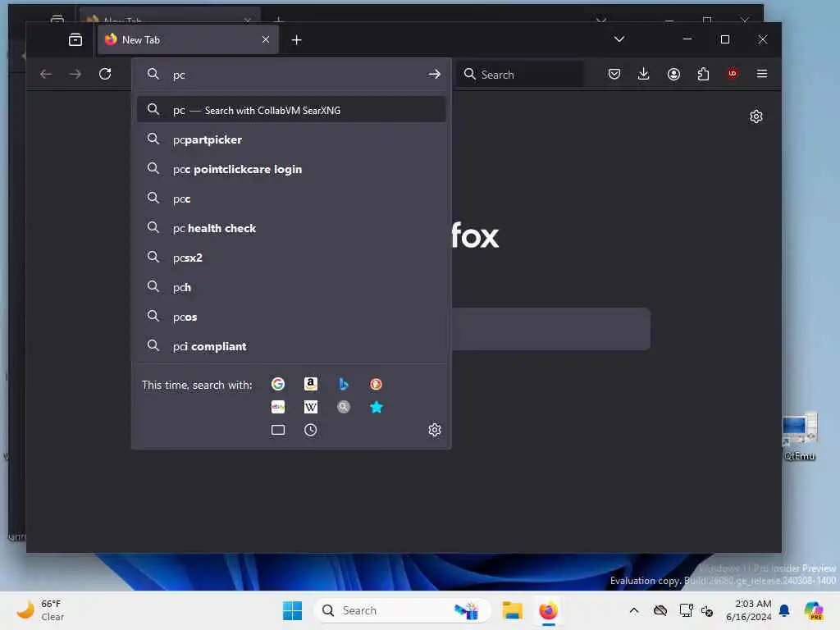This screenshot has width=840, height=630.
Task: Open the notification bell in the tray
Action: 784,610
